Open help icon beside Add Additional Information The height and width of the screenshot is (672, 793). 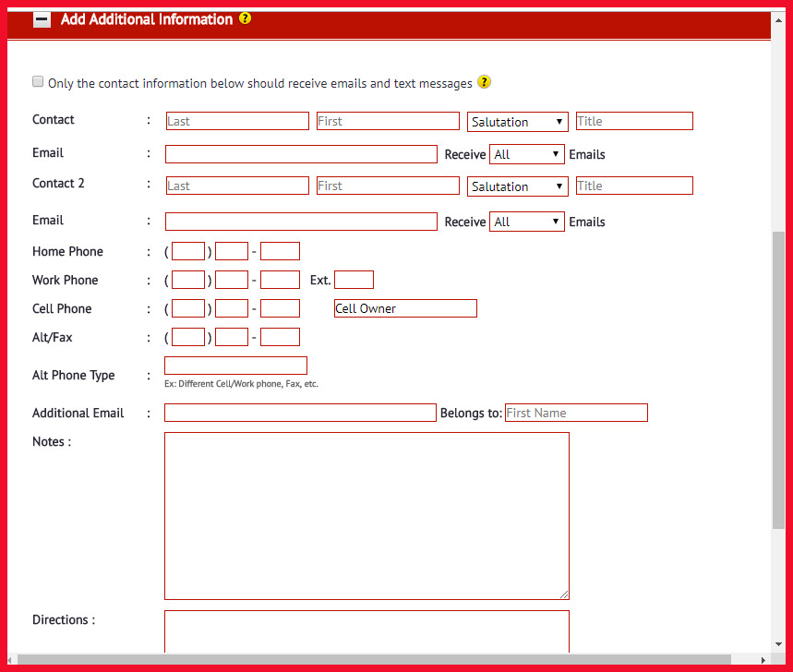click(x=245, y=18)
